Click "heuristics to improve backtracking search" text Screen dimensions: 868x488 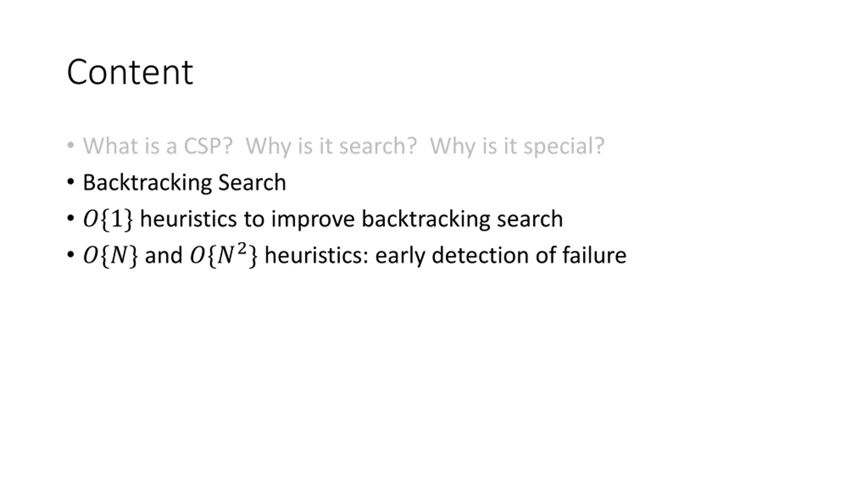[351, 219]
